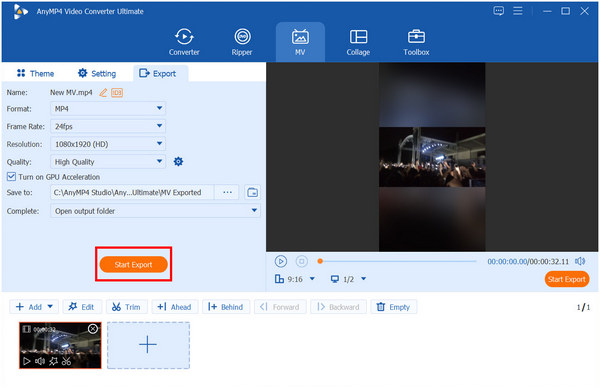Click the pencil icon to rename New MV.mp4

click(103, 93)
